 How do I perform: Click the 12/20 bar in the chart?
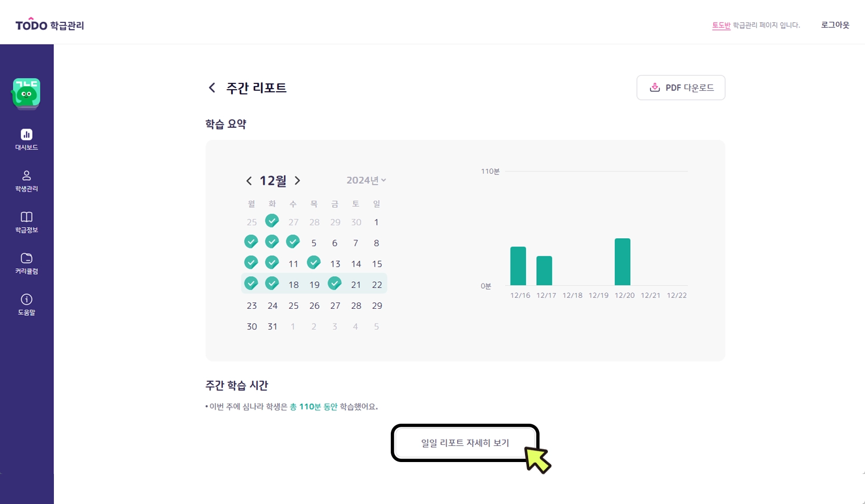tap(622, 262)
